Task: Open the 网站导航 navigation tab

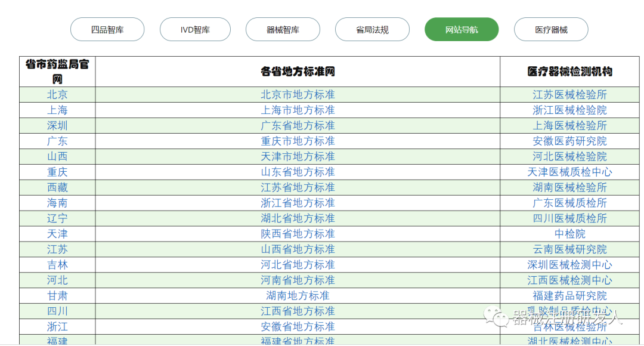Action: [461, 29]
